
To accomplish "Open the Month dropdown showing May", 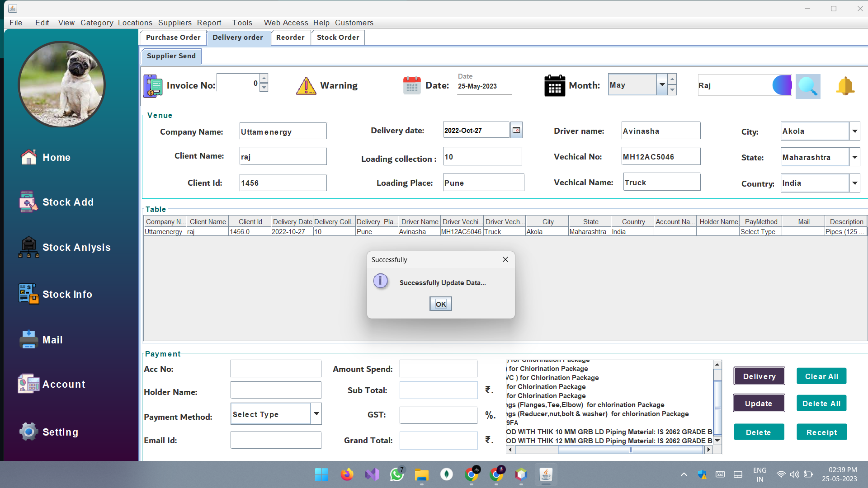I will pos(661,84).
